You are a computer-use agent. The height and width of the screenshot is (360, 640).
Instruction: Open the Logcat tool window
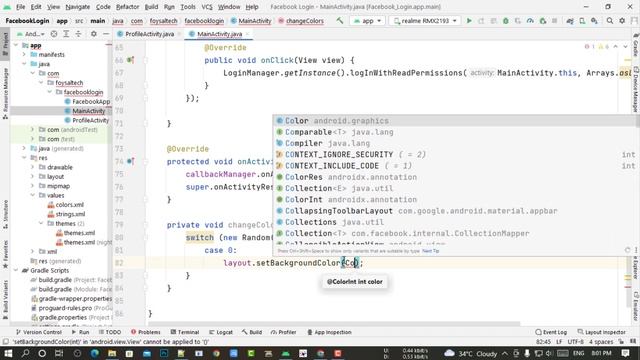point(221,332)
